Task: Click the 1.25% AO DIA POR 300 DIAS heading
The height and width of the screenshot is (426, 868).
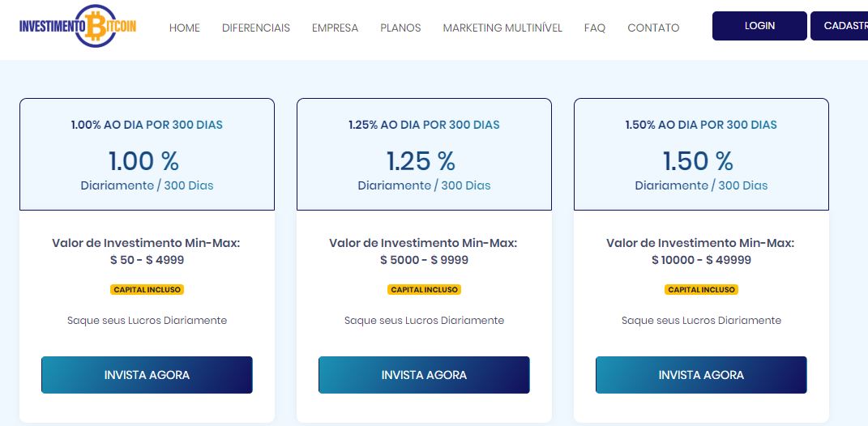Action: pos(424,125)
